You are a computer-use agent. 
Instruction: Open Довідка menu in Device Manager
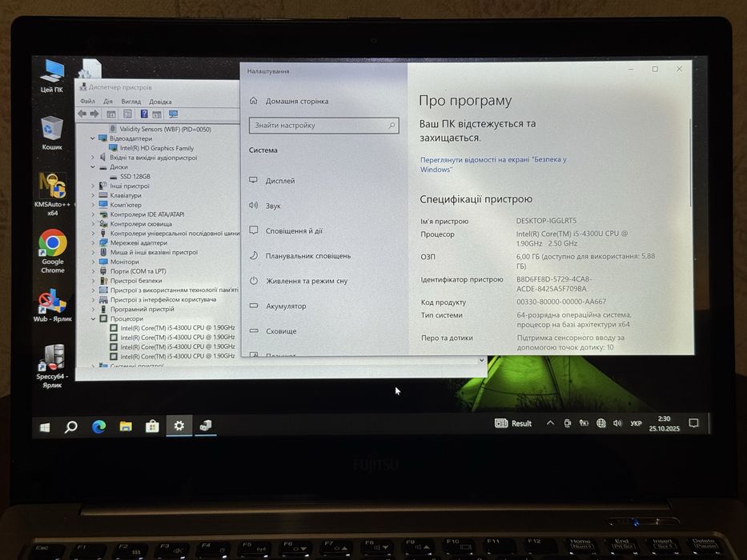click(x=160, y=102)
